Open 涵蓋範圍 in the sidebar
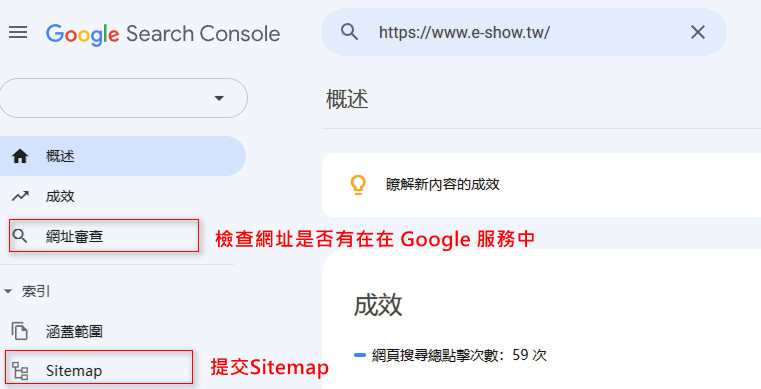This screenshot has width=761, height=389. click(x=122, y=331)
